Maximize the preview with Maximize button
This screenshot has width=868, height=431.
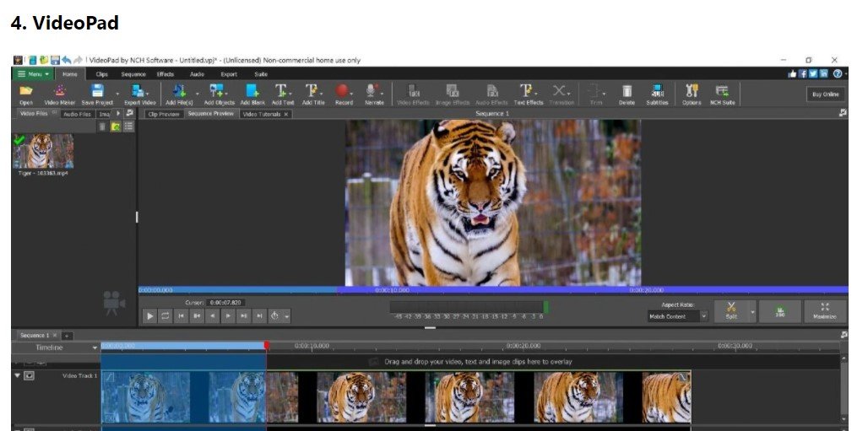point(825,310)
